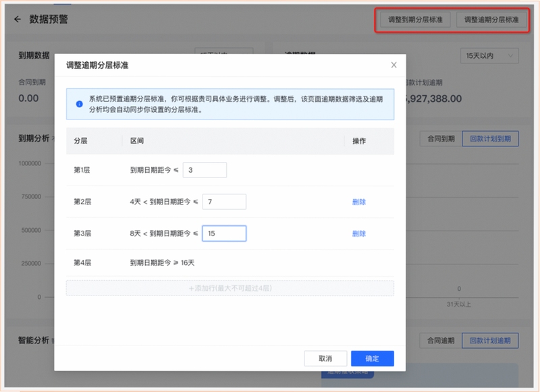Click the 第4层 row label

pyautogui.click(x=82, y=263)
